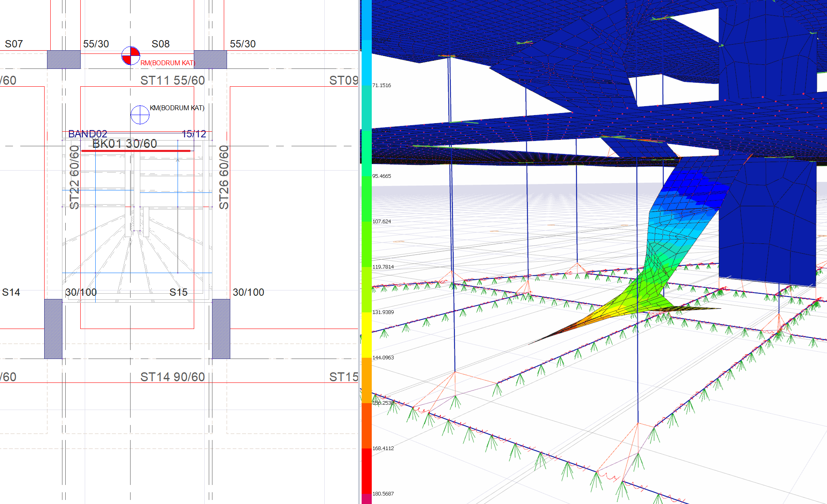Image resolution: width=827 pixels, height=504 pixels.
Task: Select the red BK01 30/60 beam line
Action: (136, 151)
